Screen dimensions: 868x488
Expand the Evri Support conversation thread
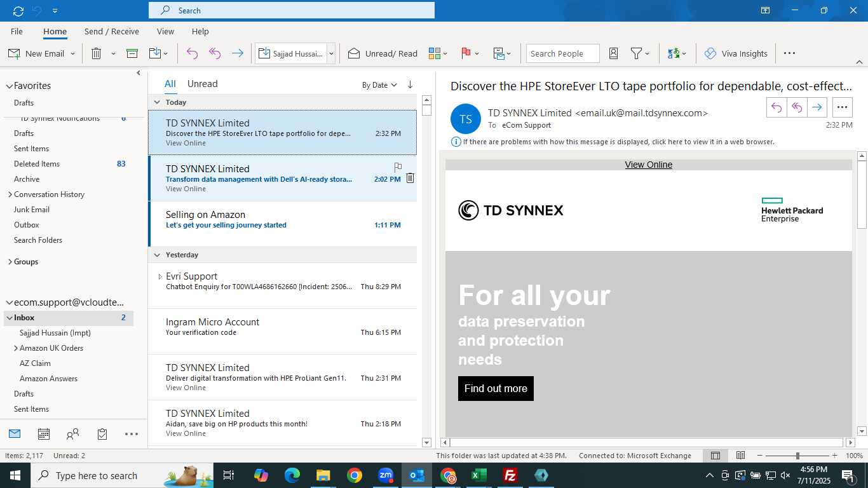pyautogui.click(x=160, y=276)
